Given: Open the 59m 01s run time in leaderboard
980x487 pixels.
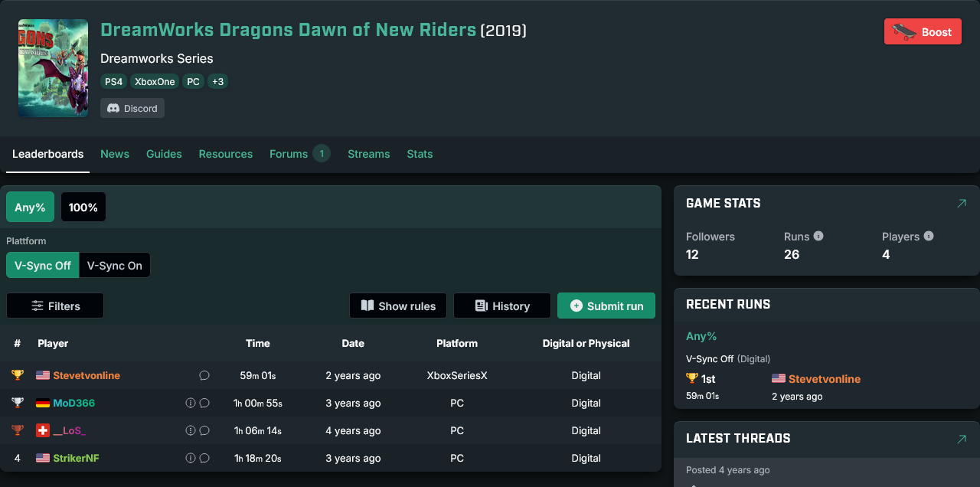Looking at the screenshot, I should [258, 375].
